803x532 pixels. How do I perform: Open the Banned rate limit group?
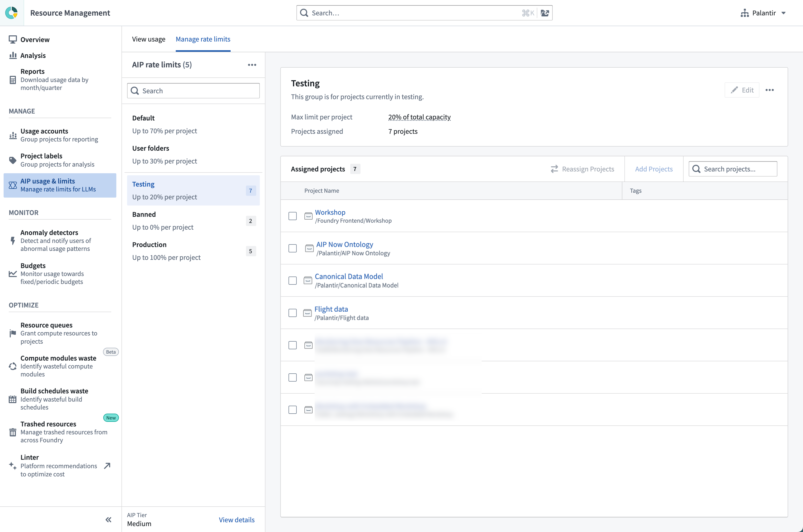193,221
